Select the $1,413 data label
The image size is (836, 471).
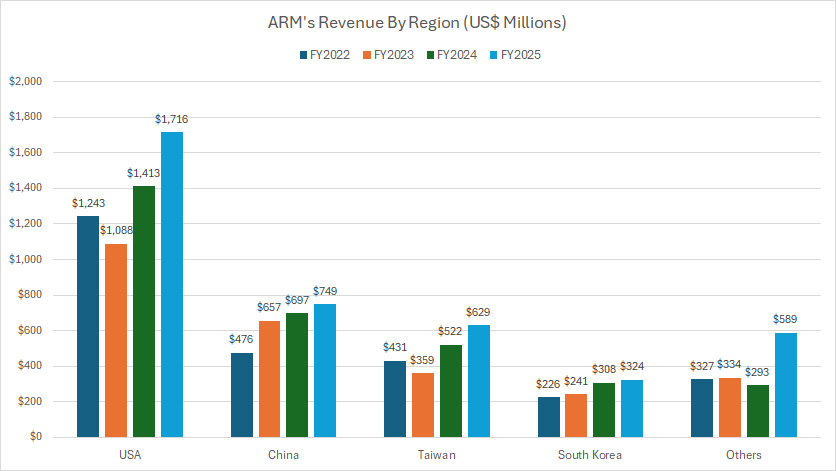(x=143, y=173)
